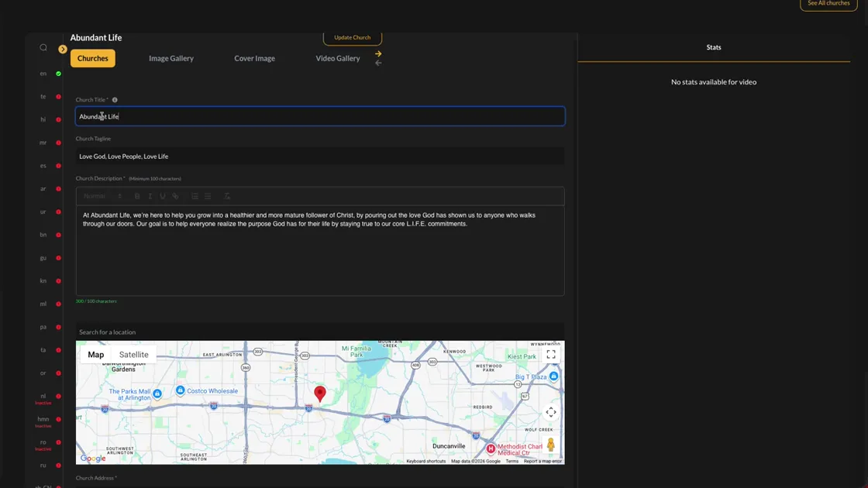This screenshot has height=488, width=868.
Task: Toggle italic in description editor
Action: (x=150, y=196)
